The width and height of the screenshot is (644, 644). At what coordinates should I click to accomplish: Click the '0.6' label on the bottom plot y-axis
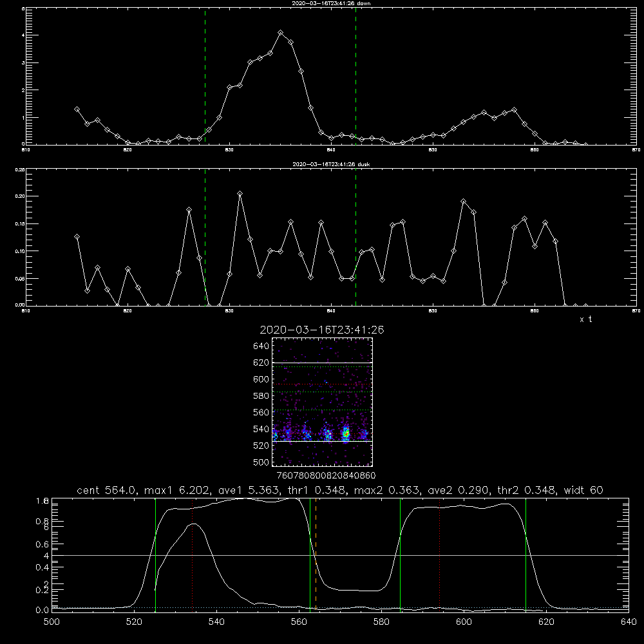click(x=43, y=544)
